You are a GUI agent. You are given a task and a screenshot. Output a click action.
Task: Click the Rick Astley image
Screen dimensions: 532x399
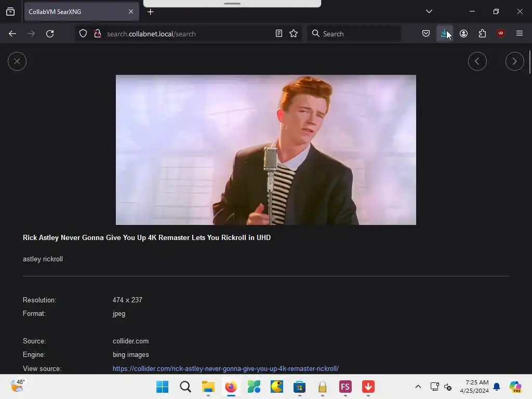[x=265, y=150]
